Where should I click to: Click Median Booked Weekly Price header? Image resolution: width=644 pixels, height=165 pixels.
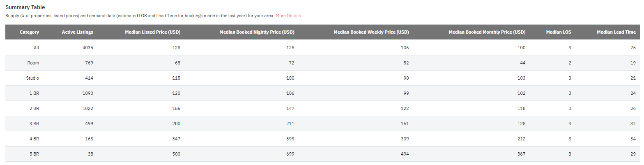pos(371,32)
